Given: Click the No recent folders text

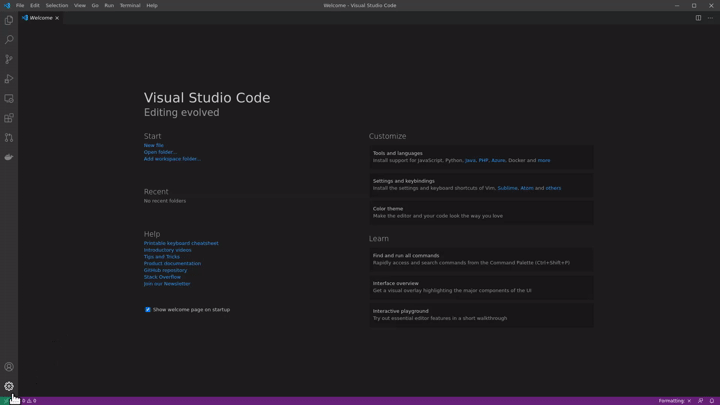Looking at the screenshot, I should [x=165, y=201].
